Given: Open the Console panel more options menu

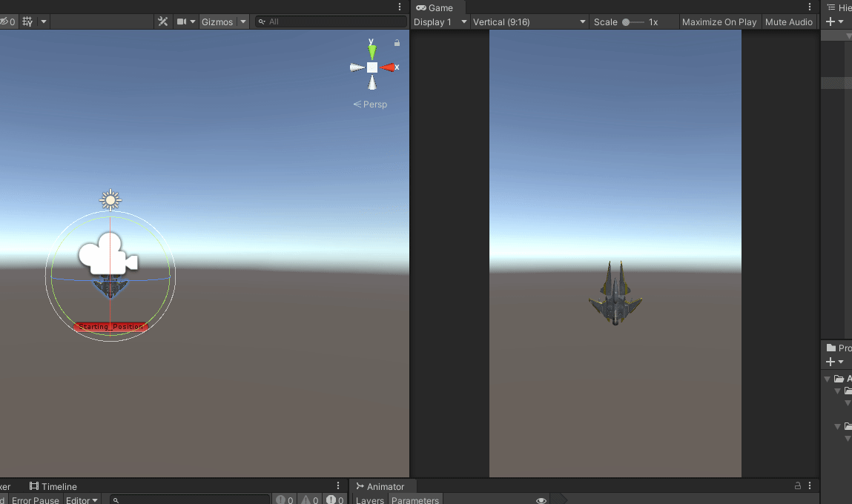Looking at the screenshot, I should tap(338, 485).
